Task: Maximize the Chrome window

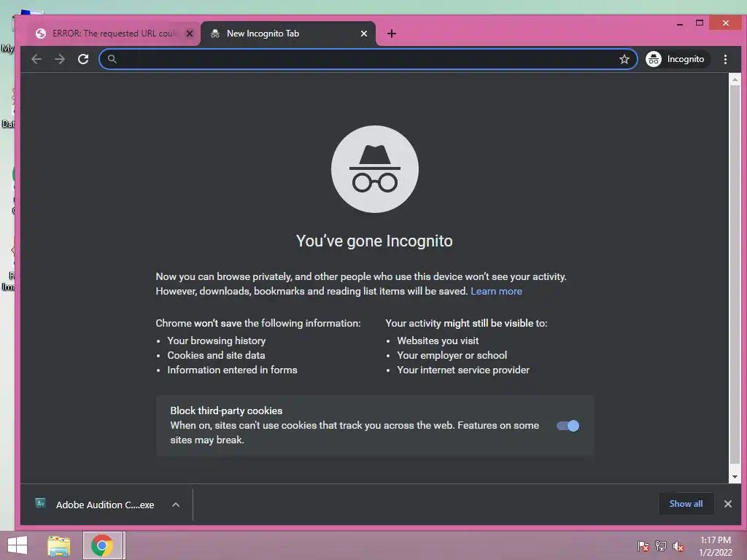Action: coord(700,23)
